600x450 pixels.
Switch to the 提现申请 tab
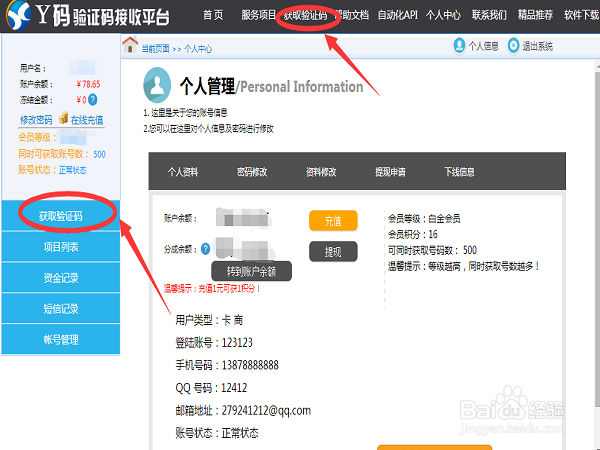coord(390,172)
